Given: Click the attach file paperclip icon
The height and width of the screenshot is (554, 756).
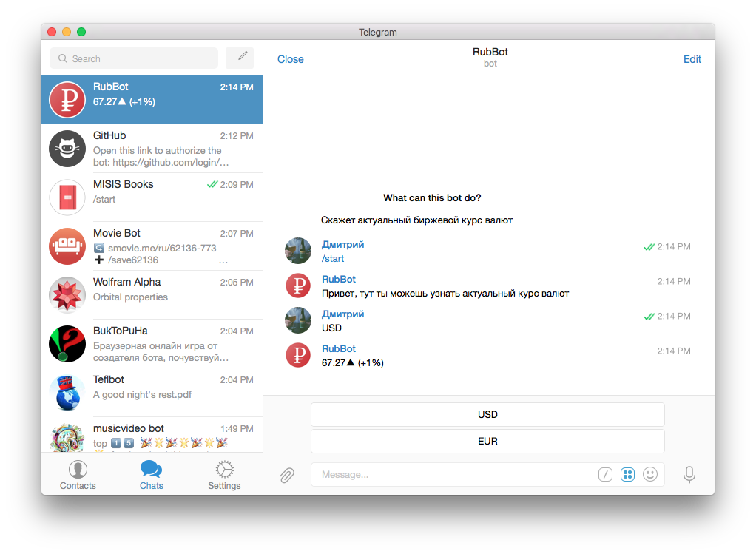Looking at the screenshot, I should click(287, 475).
